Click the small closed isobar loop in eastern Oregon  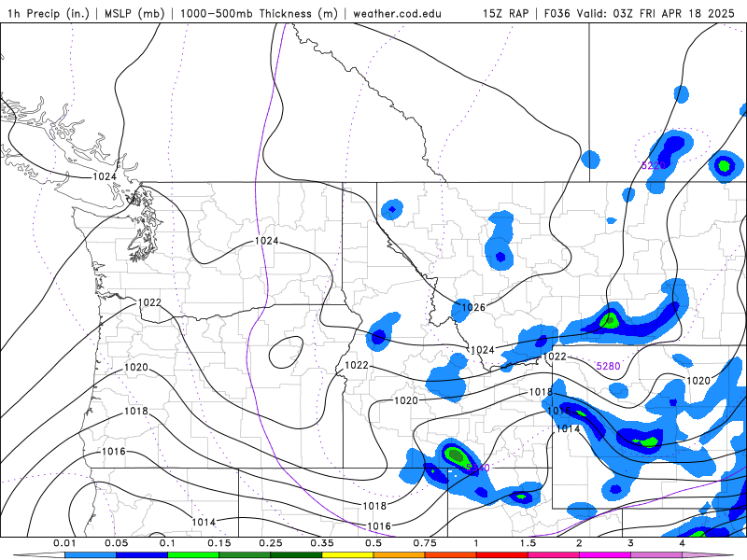pyautogui.click(x=287, y=352)
